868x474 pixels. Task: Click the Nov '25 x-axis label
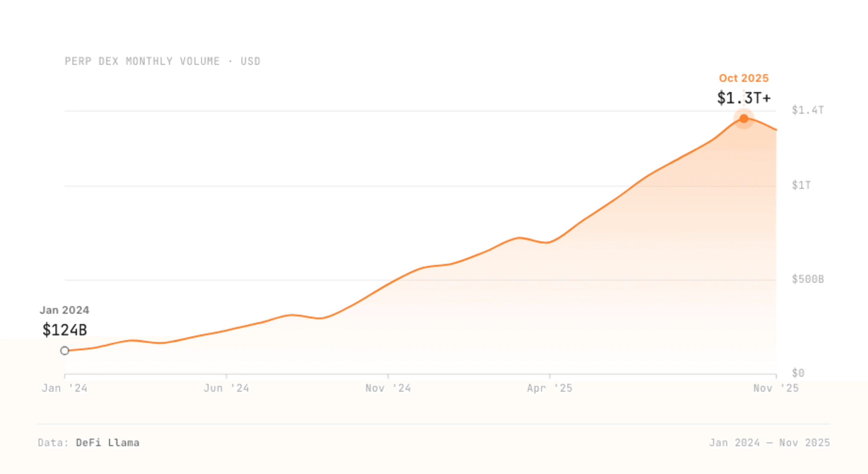(x=776, y=388)
